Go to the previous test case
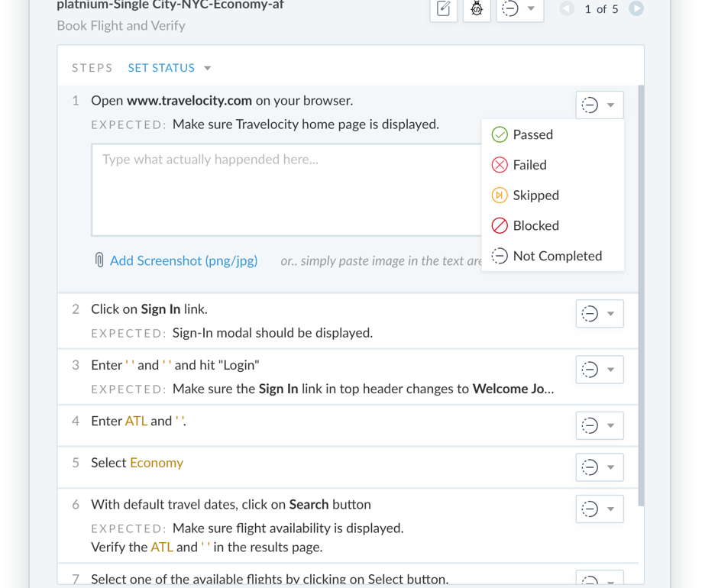The width and height of the screenshot is (718, 588). pos(567,9)
